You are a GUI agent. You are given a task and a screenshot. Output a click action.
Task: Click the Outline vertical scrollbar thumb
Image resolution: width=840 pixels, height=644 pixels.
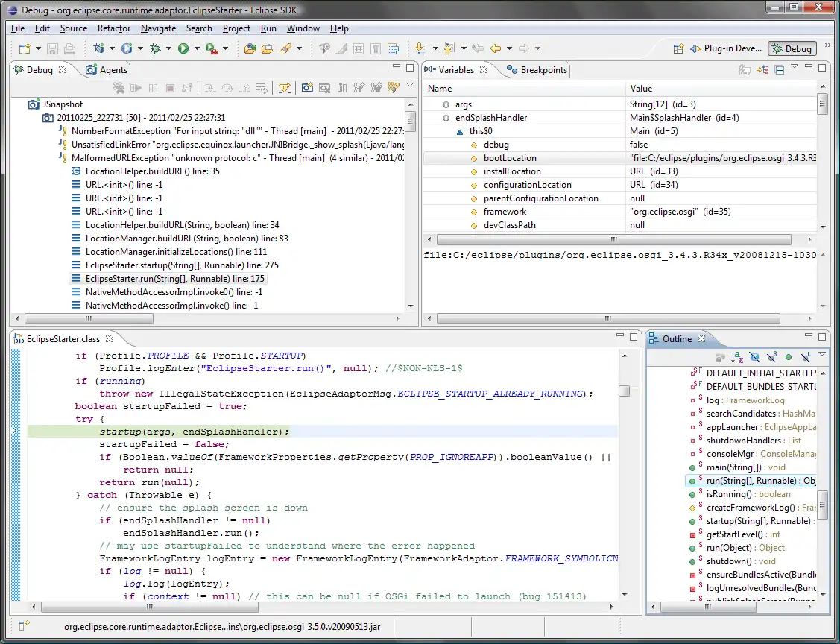(x=823, y=504)
